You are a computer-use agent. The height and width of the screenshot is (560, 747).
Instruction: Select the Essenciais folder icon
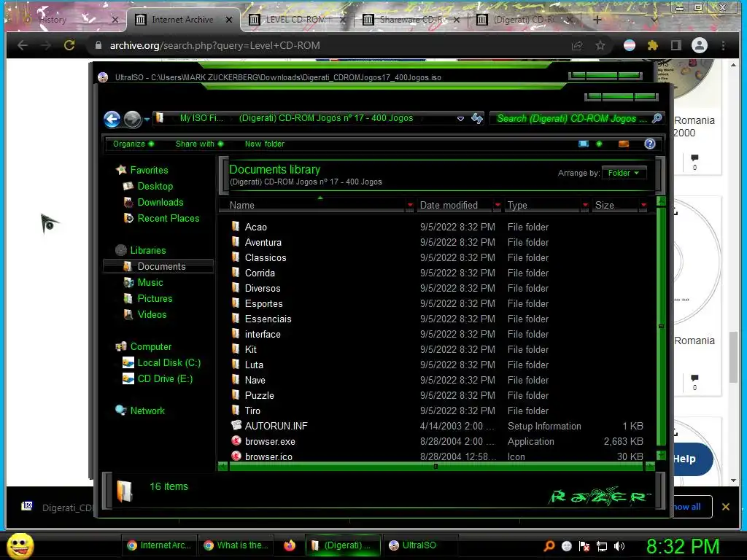tap(236, 318)
